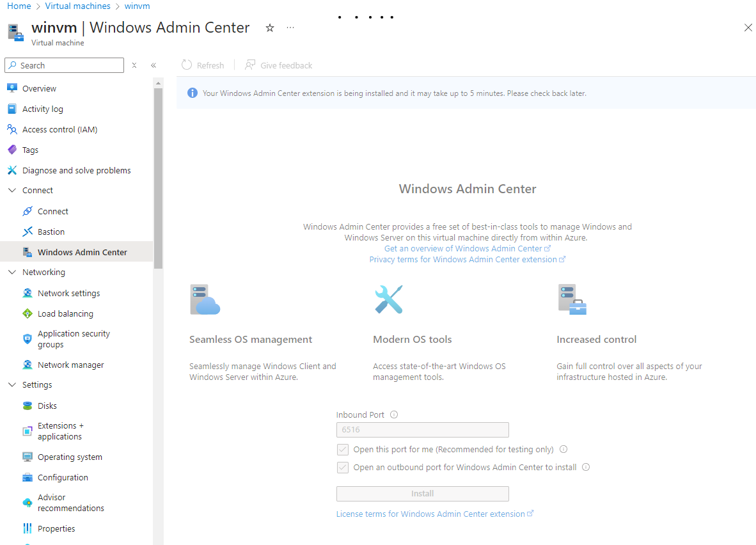Open Overview menu item

coord(77,88)
